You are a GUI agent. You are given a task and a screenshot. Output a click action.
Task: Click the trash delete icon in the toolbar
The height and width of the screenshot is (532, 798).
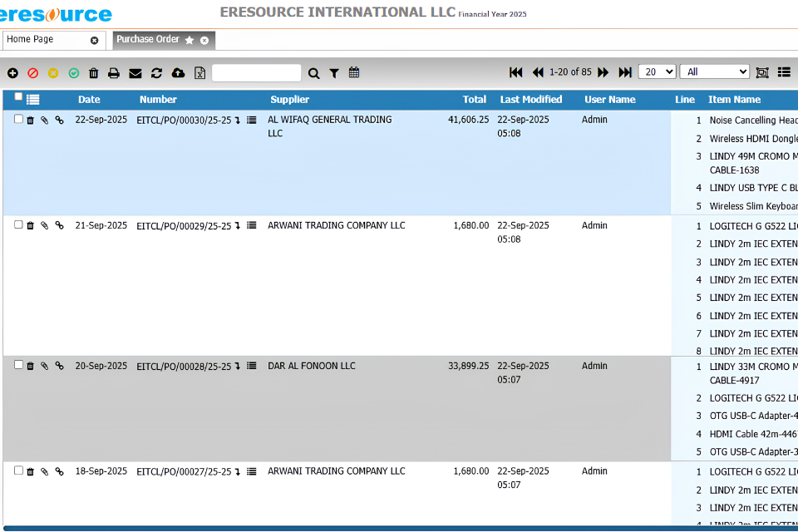click(x=94, y=73)
